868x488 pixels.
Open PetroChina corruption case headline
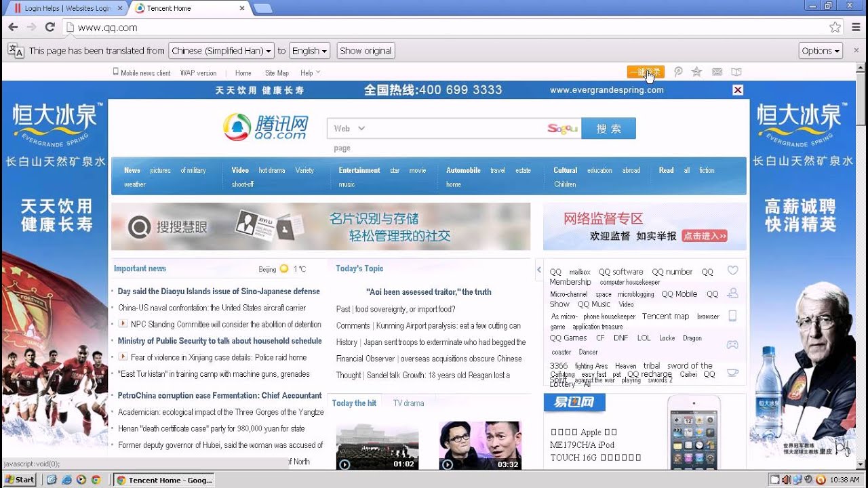point(220,395)
